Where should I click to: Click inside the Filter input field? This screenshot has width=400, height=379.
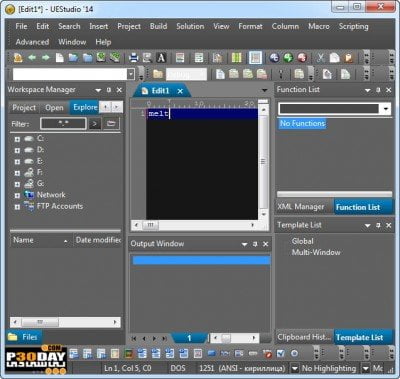click(x=63, y=124)
